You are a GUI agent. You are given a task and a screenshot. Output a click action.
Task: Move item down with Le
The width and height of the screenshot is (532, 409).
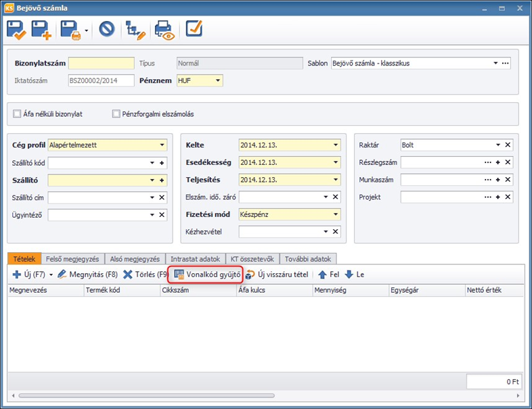point(355,274)
